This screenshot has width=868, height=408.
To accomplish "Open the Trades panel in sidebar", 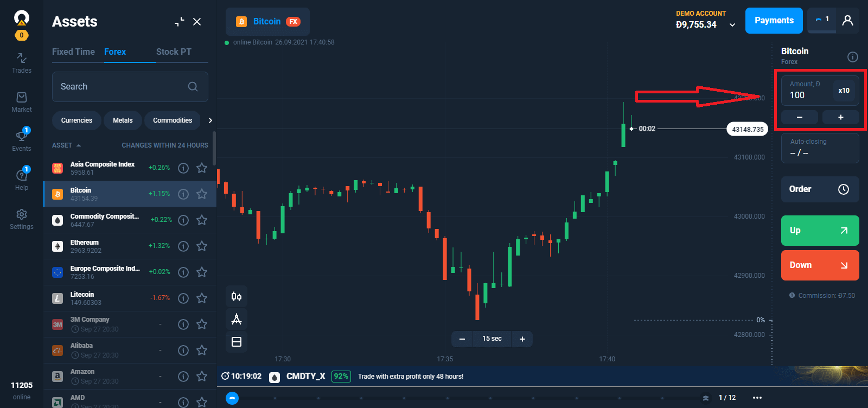I will click(x=21, y=61).
